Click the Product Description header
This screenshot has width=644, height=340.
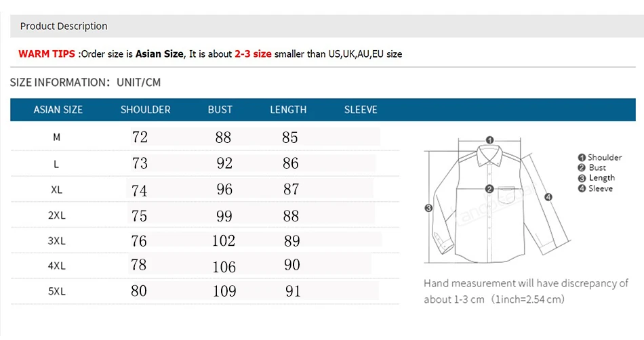click(64, 26)
